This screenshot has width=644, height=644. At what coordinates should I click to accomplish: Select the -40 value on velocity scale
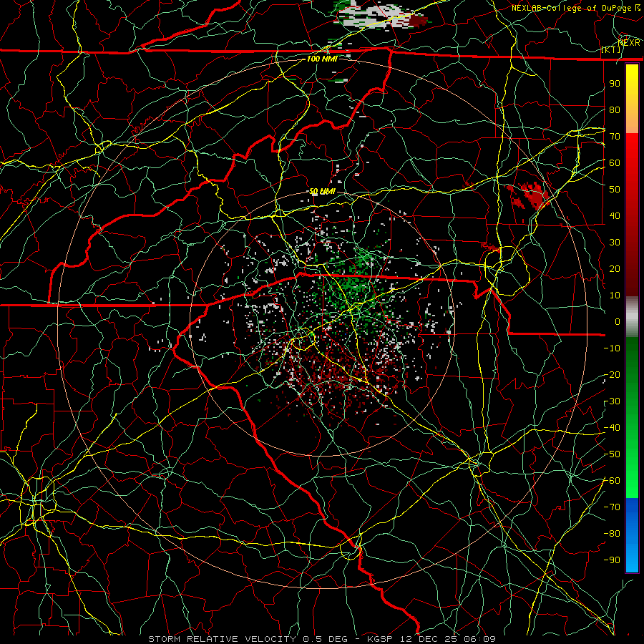pyautogui.click(x=612, y=428)
